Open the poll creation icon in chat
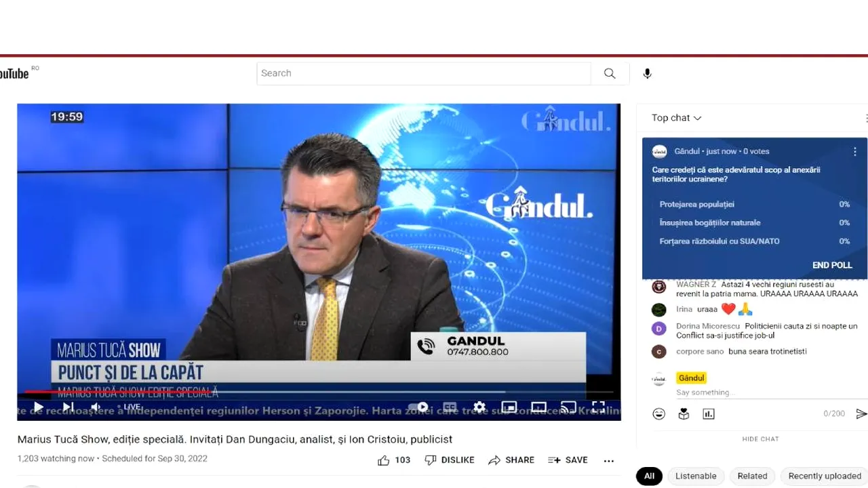Viewport: 868px width, 488px height. [x=709, y=413]
